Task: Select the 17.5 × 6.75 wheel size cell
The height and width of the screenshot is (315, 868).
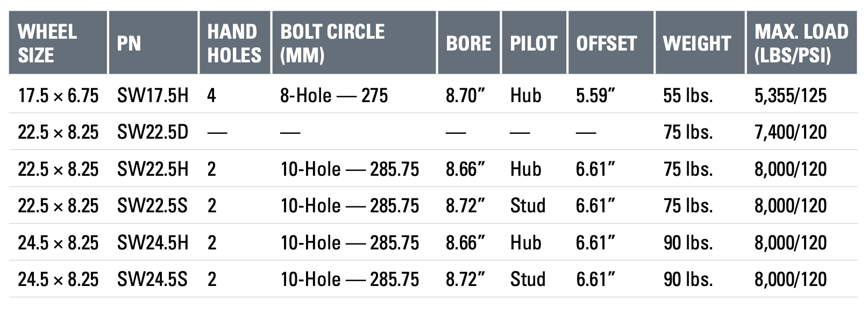Action: [58, 96]
